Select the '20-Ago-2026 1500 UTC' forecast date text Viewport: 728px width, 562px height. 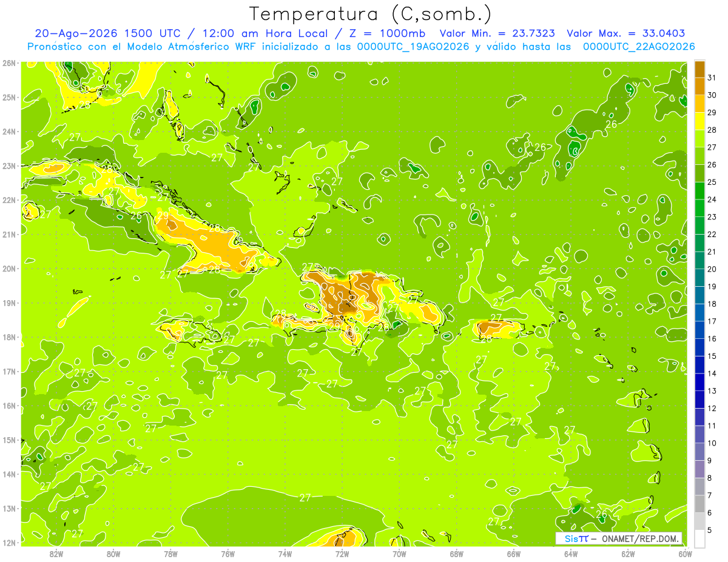pyautogui.click(x=107, y=33)
